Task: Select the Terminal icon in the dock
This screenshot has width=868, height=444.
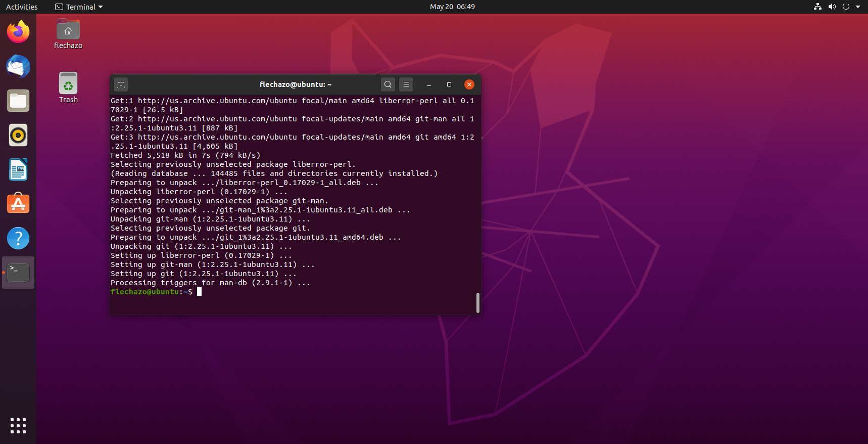Action: (18, 273)
